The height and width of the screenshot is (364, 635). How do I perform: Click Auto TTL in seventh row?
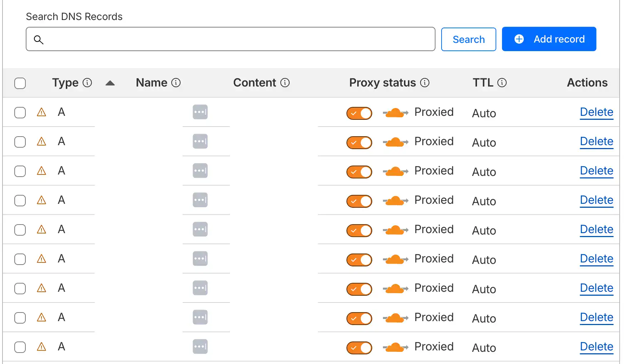[484, 289]
